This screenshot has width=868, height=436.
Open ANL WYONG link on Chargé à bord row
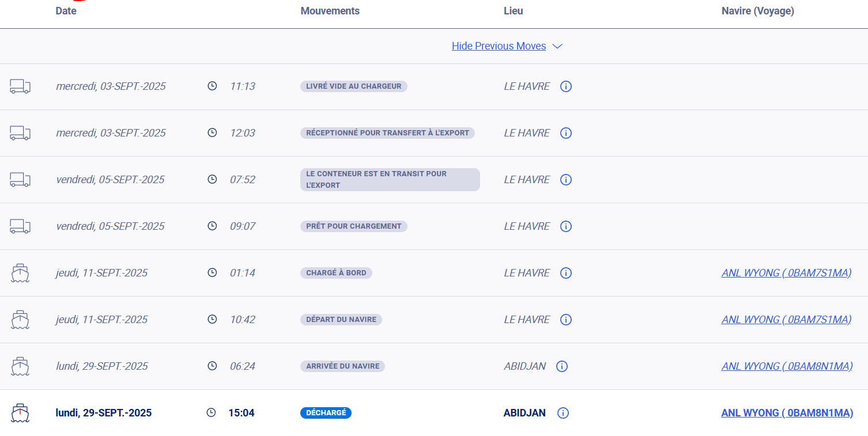point(786,273)
